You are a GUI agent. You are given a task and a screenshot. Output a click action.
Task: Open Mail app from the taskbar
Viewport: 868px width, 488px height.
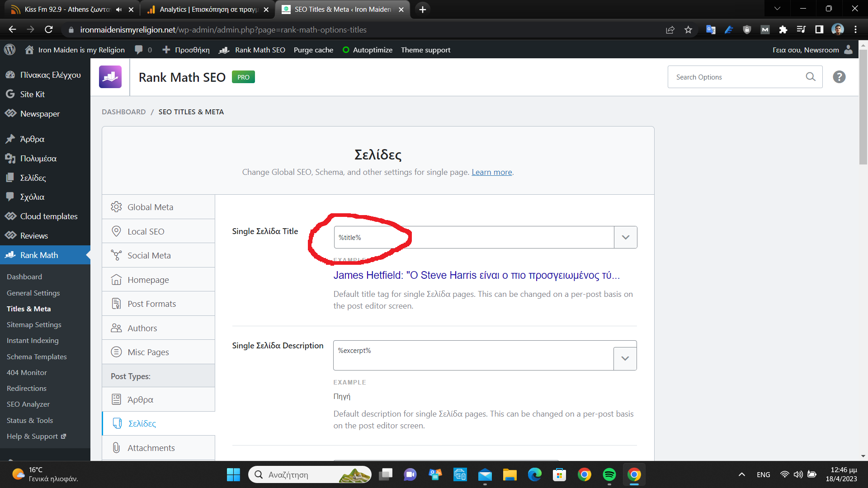pyautogui.click(x=485, y=474)
